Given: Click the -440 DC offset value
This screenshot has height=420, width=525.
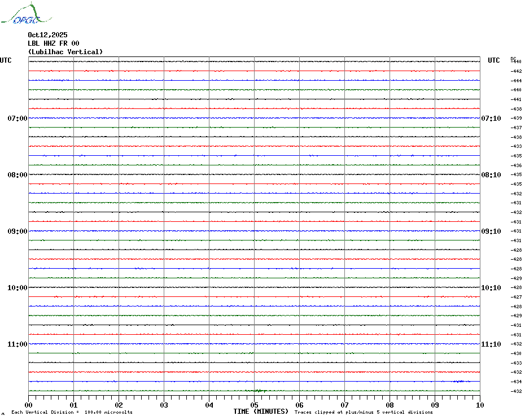Looking at the screenshot, I should pyautogui.click(x=516, y=62).
